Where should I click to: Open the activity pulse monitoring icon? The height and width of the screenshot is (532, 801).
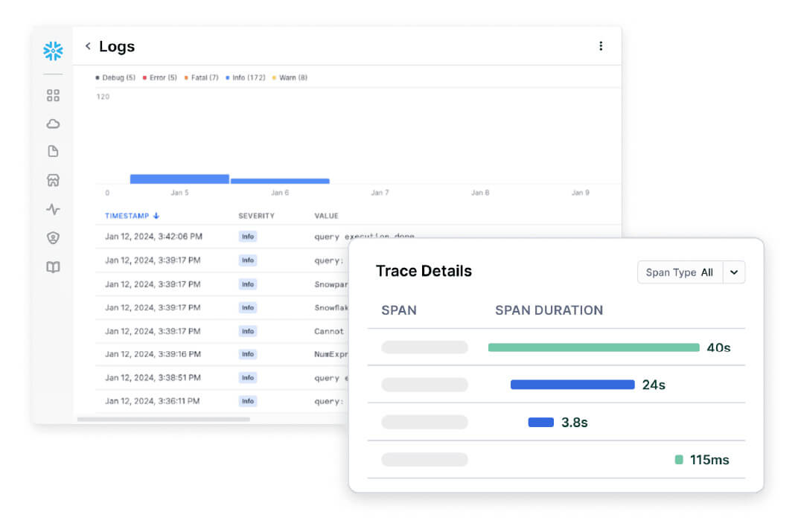coord(53,209)
